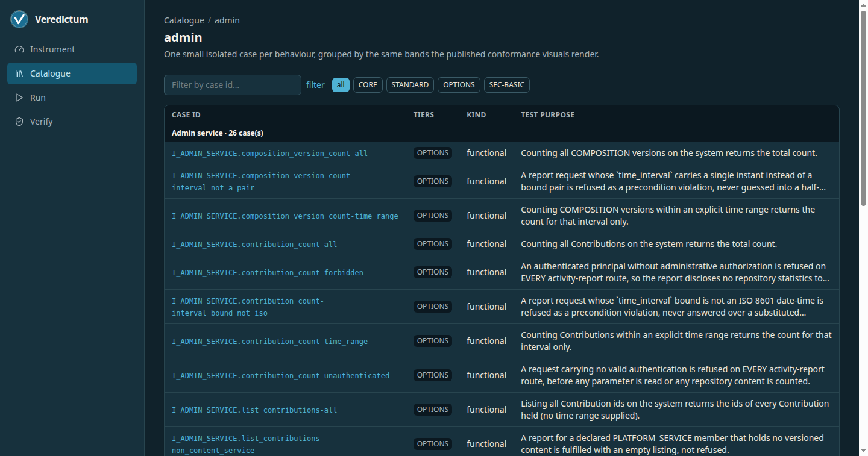The height and width of the screenshot is (456, 868).
Task: Click the 'admin' page heading
Action: tap(183, 37)
